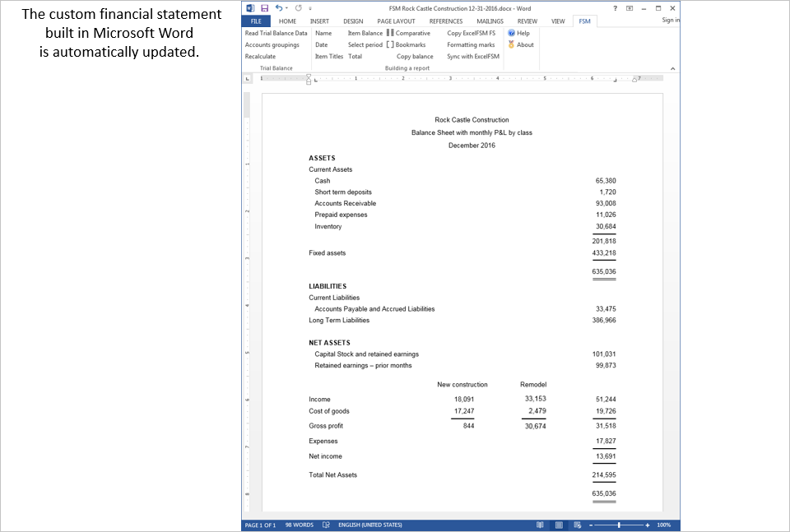
Task: Switch to Print Layout view icon
Action: (x=559, y=525)
